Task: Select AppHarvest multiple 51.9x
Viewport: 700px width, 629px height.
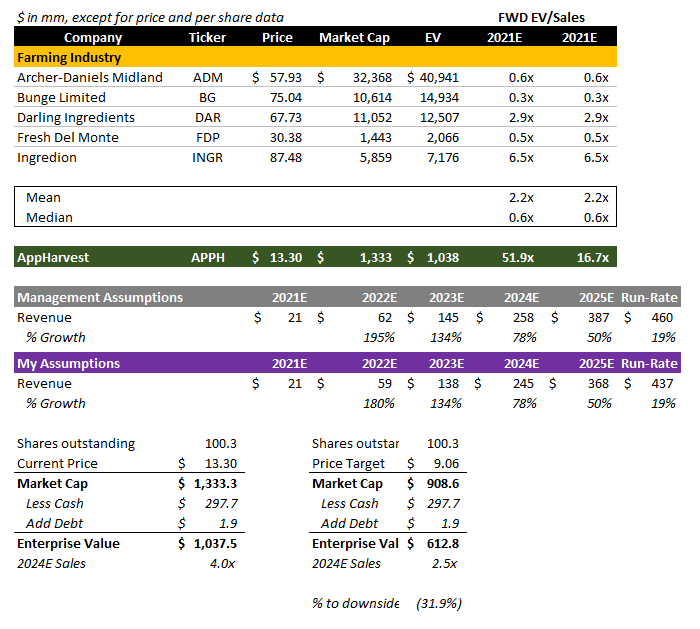Action: click(x=518, y=258)
